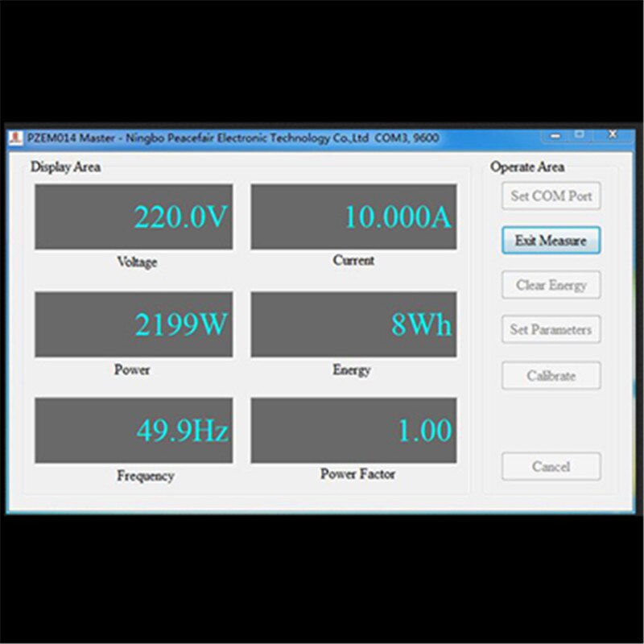Image resolution: width=644 pixels, height=644 pixels.
Task: Click the 10.000A Current display panel
Action: 354,217
